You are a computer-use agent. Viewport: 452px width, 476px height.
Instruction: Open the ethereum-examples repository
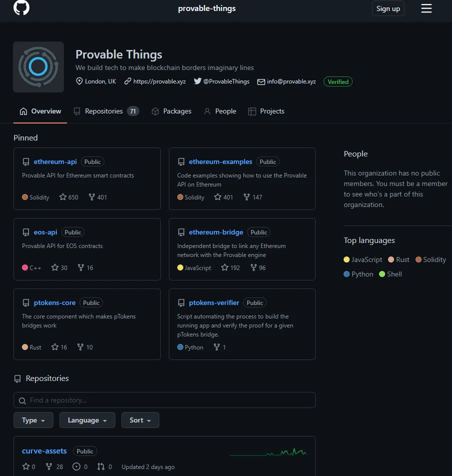pyautogui.click(x=220, y=162)
